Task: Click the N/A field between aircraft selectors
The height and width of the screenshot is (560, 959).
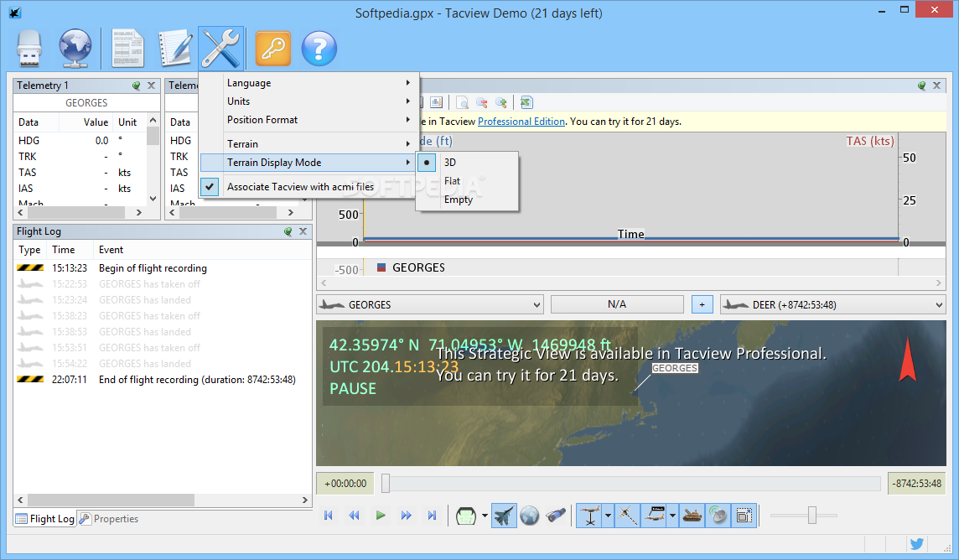Action: click(x=617, y=304)
